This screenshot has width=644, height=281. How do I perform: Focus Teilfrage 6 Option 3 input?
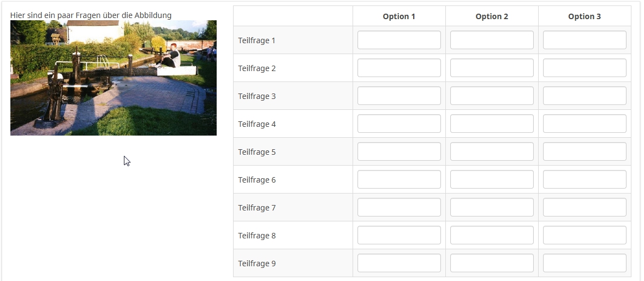tap(585, 179)
